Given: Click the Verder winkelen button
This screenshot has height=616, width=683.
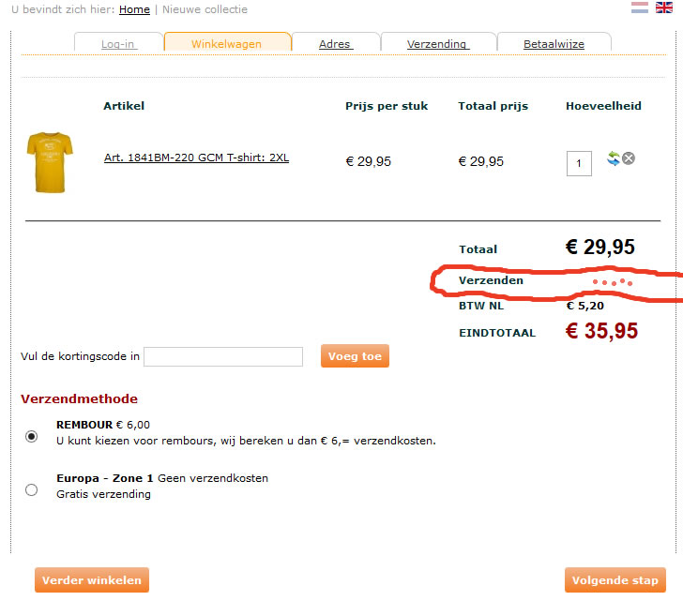Looking at the screenshot, I should coord(92,580).
